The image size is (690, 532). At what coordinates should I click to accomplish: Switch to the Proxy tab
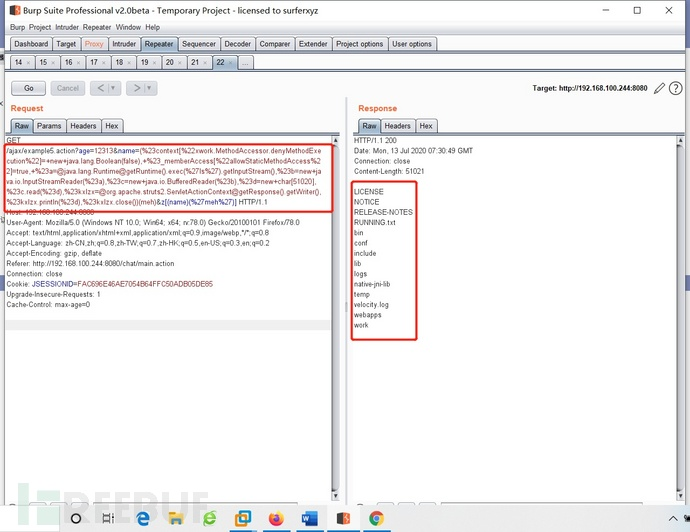click(x=94, y=44)
